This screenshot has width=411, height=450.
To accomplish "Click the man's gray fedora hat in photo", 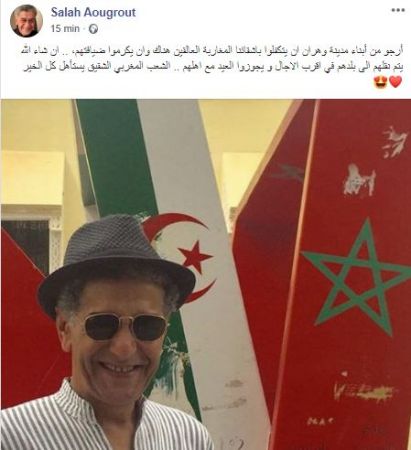I will tap(115, 263).
